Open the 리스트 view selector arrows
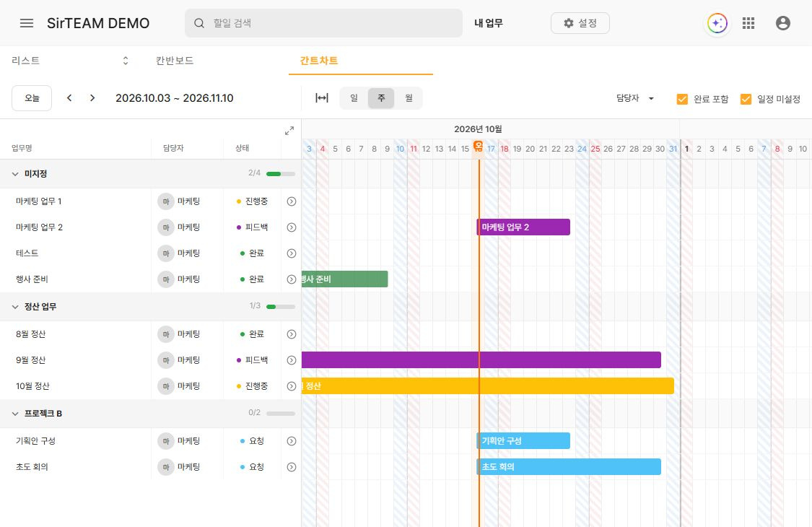The image size is (812, 527). (x=126, y=61)
